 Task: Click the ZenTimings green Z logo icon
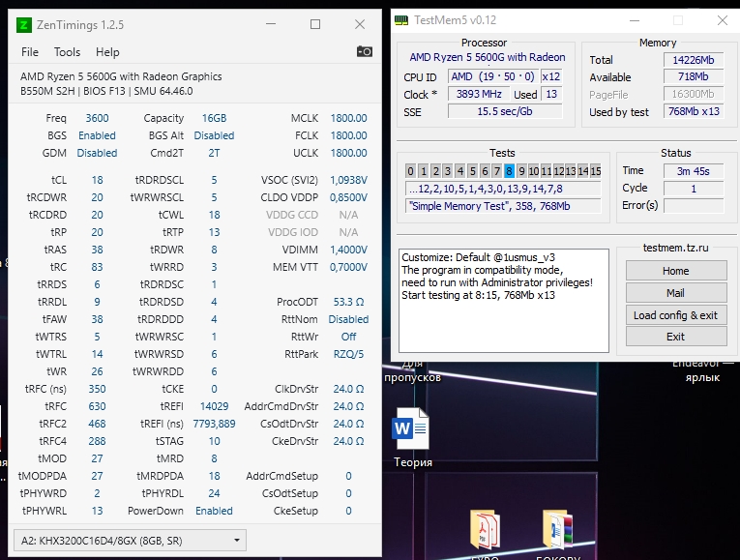[23, 24]
